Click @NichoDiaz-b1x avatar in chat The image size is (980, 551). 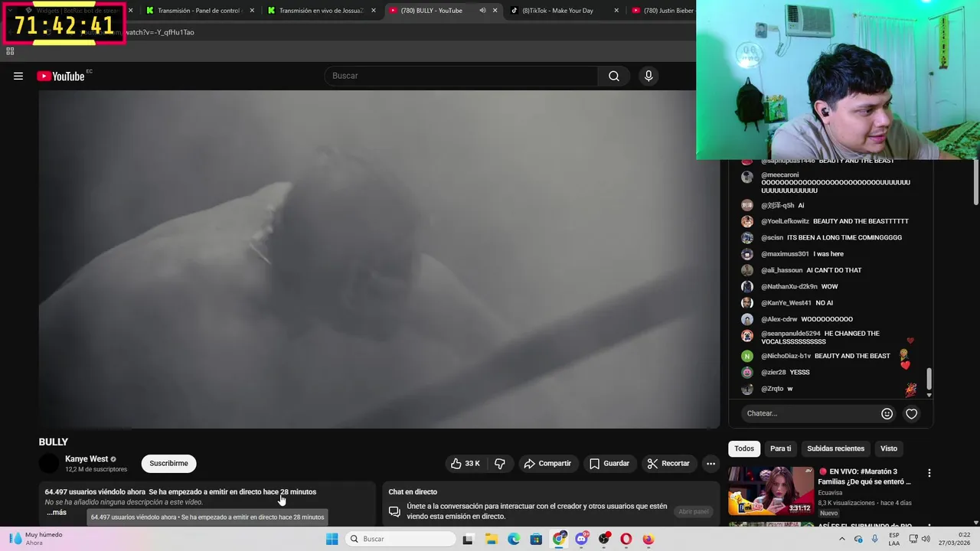click(747, 356)
